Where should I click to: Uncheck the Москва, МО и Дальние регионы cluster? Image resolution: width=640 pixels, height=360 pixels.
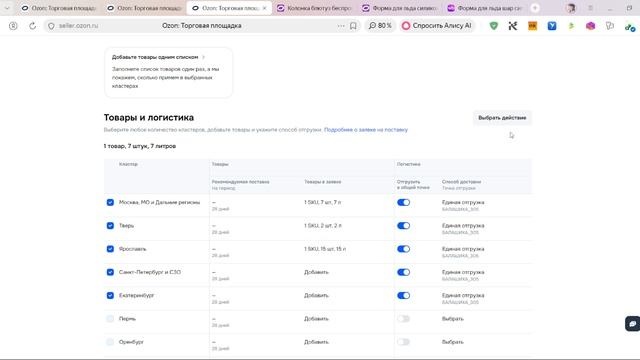point(110,202)
